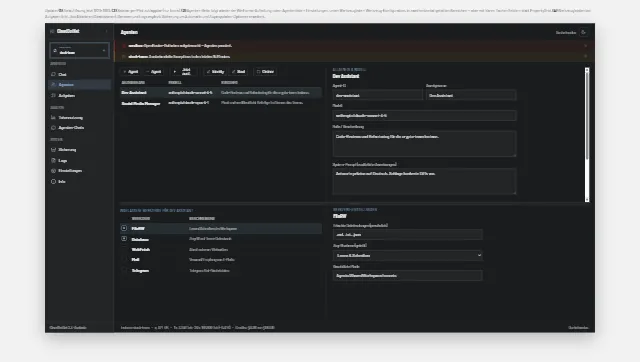This screenshot has height=362, width=640.
Task: Click the app logo icon top-left
Action: point(52,31)
